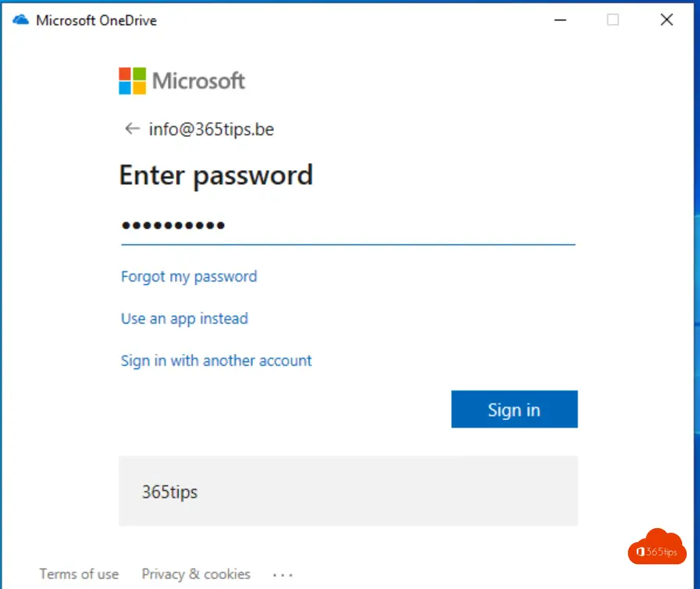The image size is (700, 589).
Task: Click the Microsoft four-color logo
Action: click(132, 81)
